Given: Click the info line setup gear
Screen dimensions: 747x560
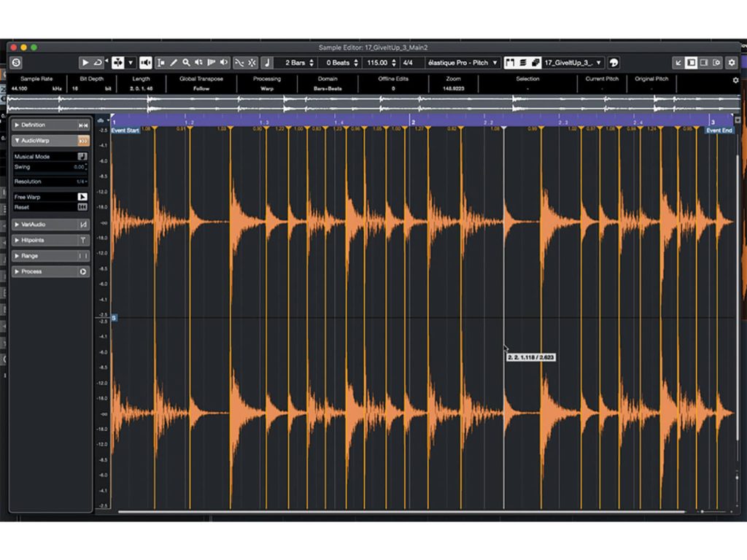Looking at the screenshot, I should click(x=735, y=80).
